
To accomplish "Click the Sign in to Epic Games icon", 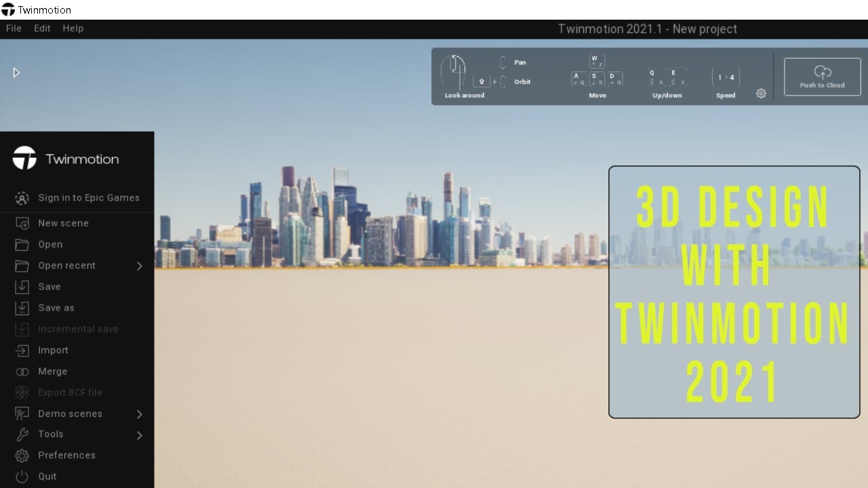I will [x=22, y=198].
